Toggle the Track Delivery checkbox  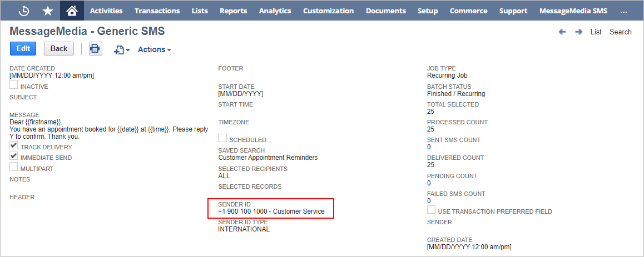click(13, 145)
